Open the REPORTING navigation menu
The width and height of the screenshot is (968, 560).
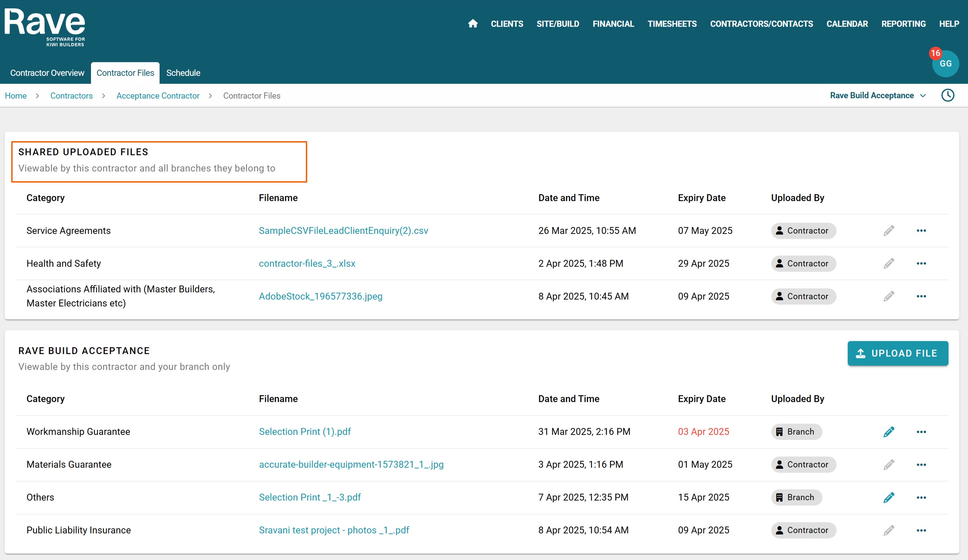903,24
